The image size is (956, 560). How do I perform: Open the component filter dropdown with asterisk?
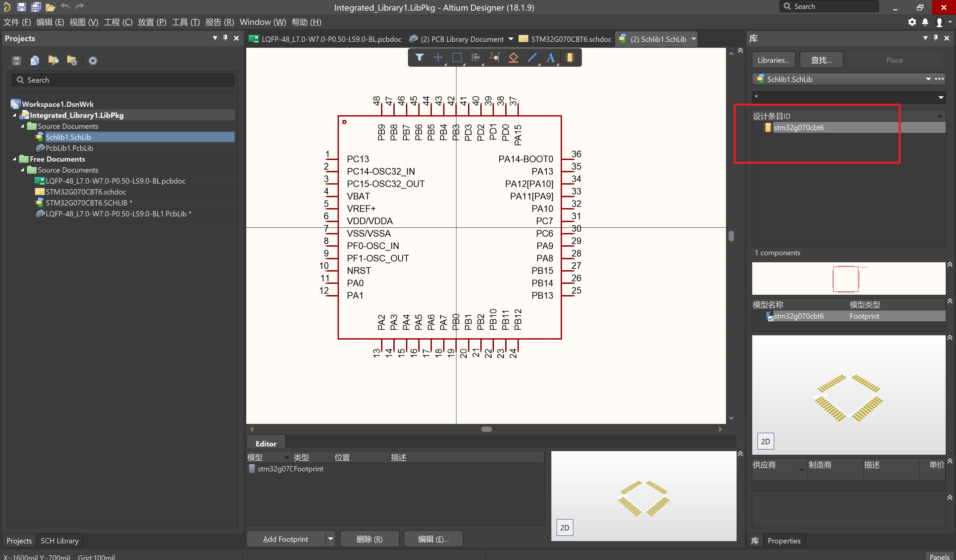point(941,97)
